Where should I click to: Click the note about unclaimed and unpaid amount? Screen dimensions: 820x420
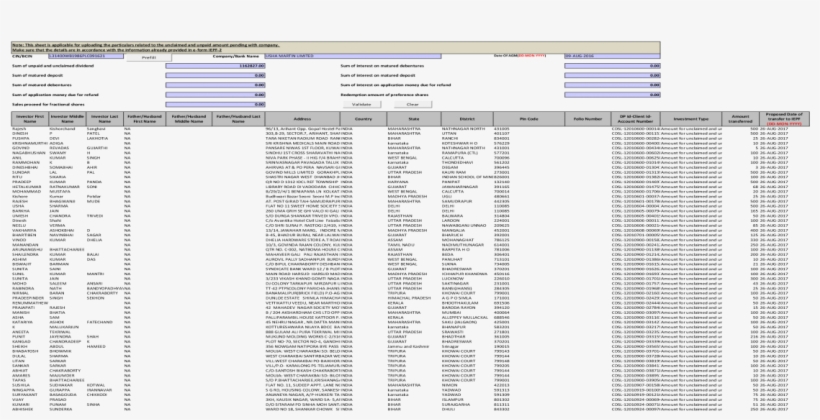[x=335, y=47]
